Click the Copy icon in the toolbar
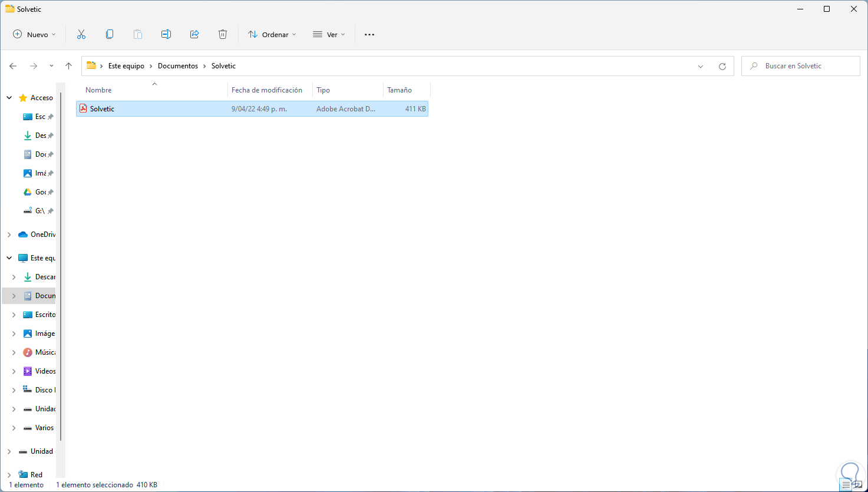 tap(110, 34)
